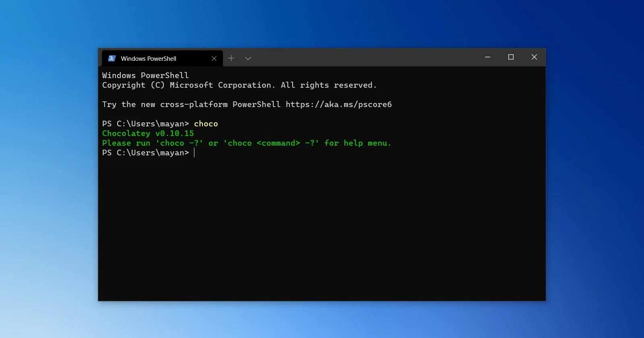Viewport: 644px width, 338px height.
Task: Open a new tab with plus button
Action: (x=231, y=58)
